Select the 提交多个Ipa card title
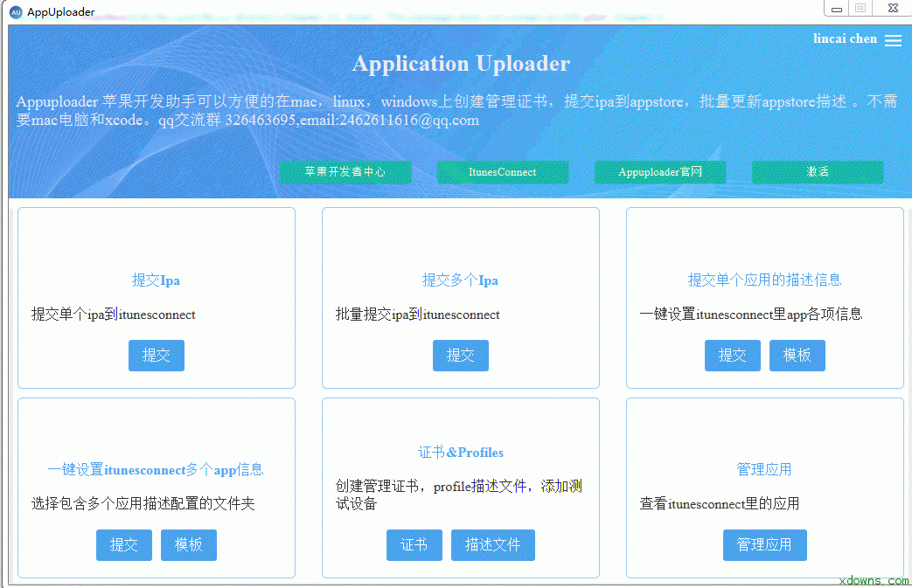This screenshot has height=588, width=912. pos(460,280)
